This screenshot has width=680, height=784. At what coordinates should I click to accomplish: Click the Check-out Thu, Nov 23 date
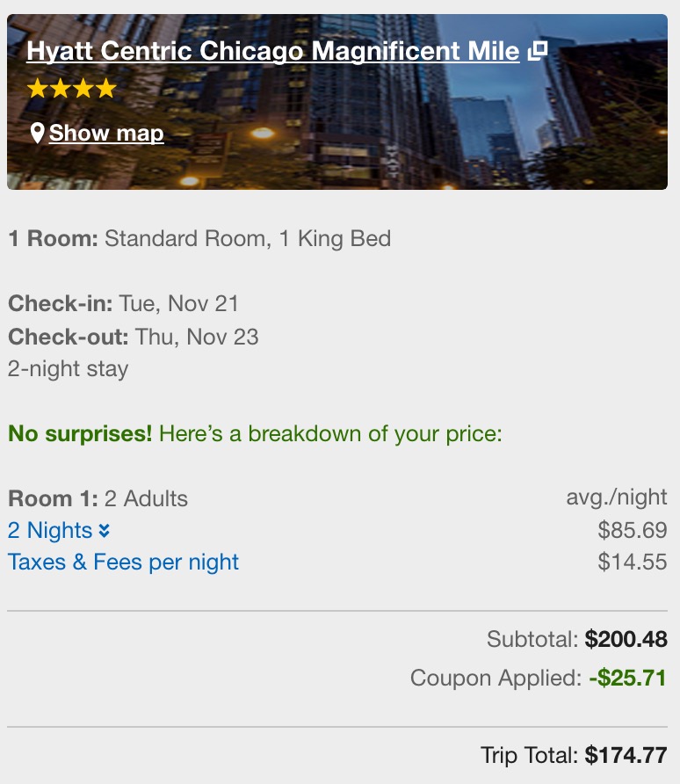197,337
